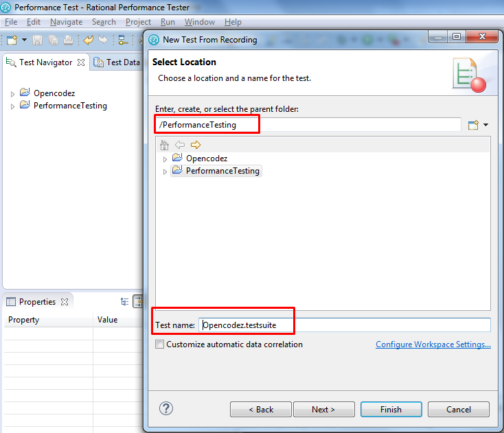Enable Customize automatic data correlation checkbox
504x433 pixels.
(x=159, y=344)
